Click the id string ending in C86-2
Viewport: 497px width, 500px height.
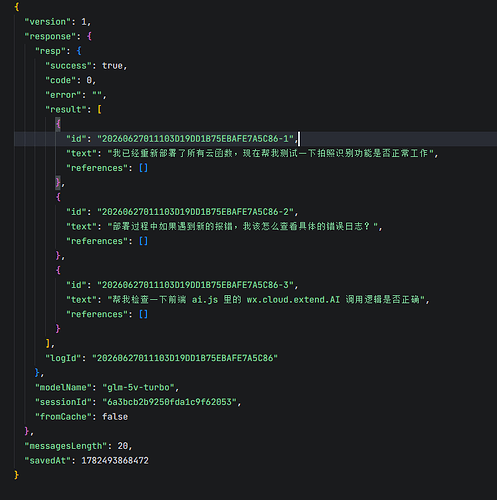pyautogui.click(x=195, y=212)
